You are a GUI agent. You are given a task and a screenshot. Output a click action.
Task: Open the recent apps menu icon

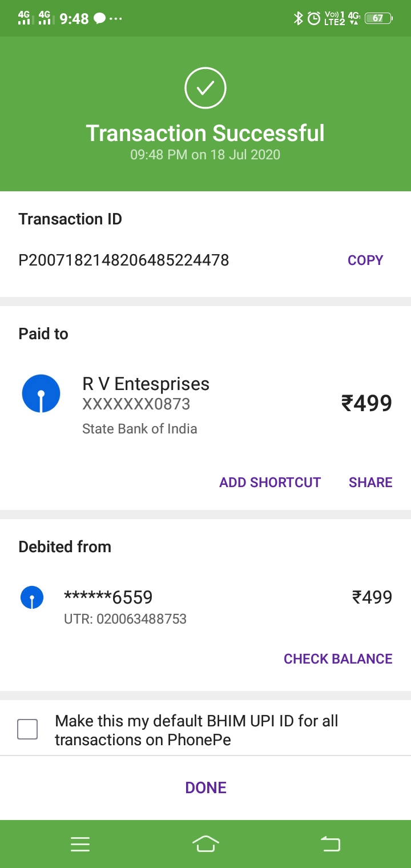point(80,844)
